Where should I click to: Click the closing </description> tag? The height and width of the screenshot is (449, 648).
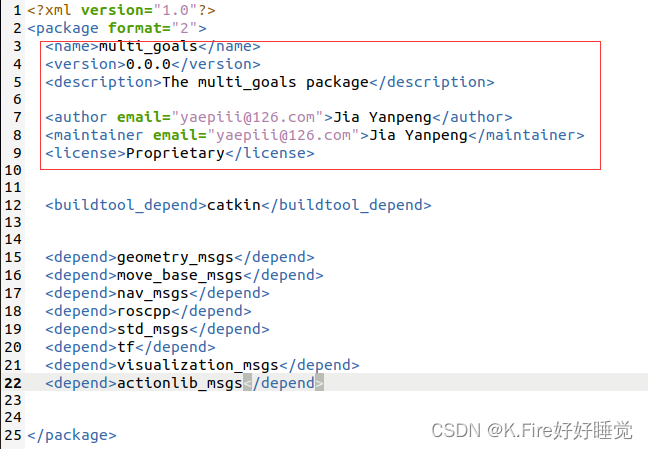coord(432,82)
